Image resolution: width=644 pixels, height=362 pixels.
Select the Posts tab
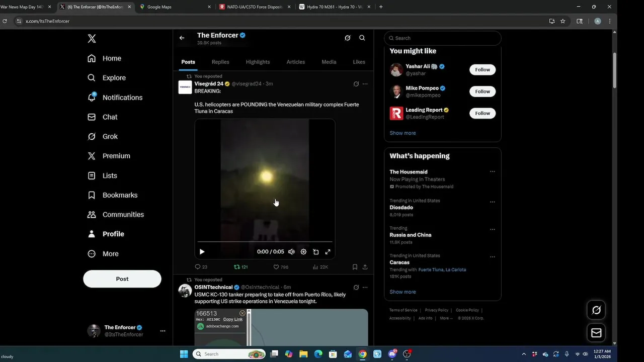coord(188,62)
